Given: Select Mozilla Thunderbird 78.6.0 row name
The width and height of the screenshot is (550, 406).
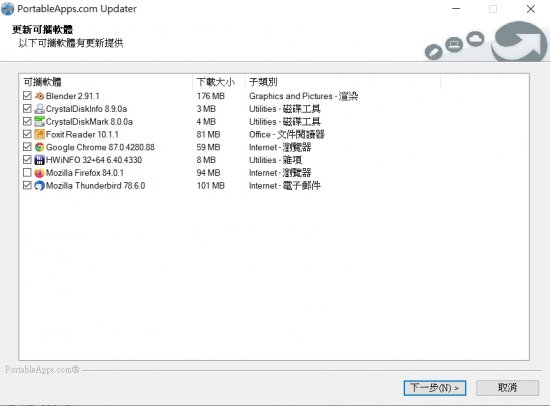Looking at the screenshot, I should coord(95,186).
